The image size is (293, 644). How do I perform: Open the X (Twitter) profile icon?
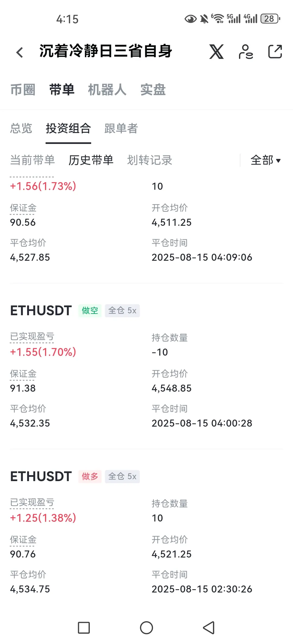click(216, 51)
